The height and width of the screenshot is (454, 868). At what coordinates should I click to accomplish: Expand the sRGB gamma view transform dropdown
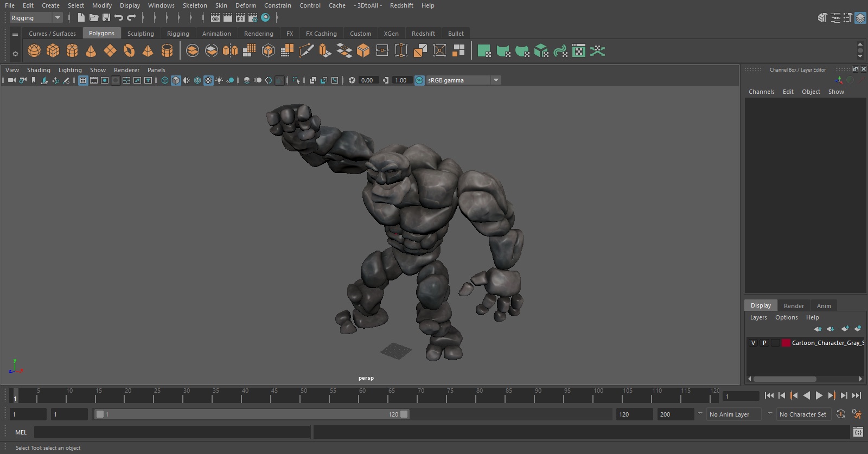[495, 80]
